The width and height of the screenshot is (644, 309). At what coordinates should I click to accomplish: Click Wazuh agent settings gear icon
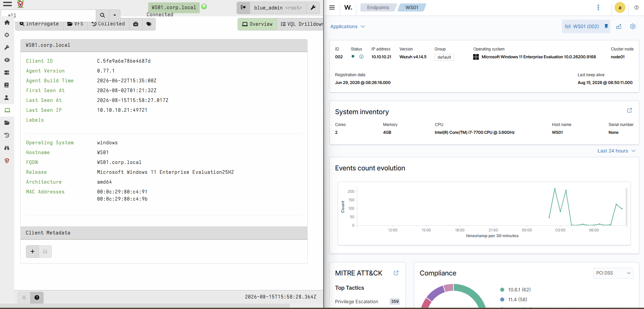pos(633,26)
